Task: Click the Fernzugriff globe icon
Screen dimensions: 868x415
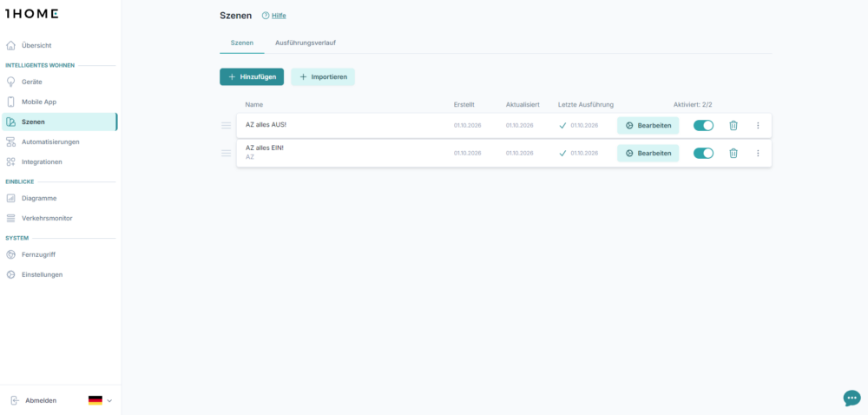Action: pos(10,254)
